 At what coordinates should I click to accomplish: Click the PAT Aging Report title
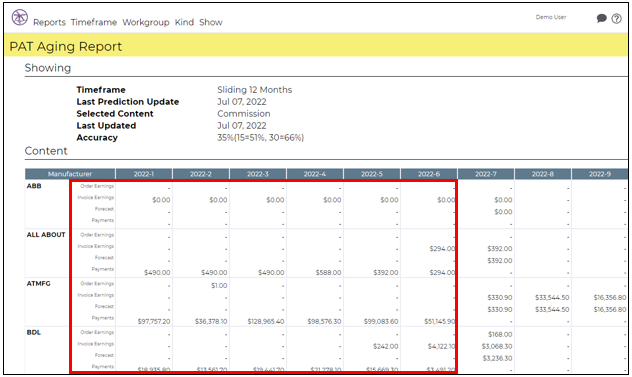65,46
